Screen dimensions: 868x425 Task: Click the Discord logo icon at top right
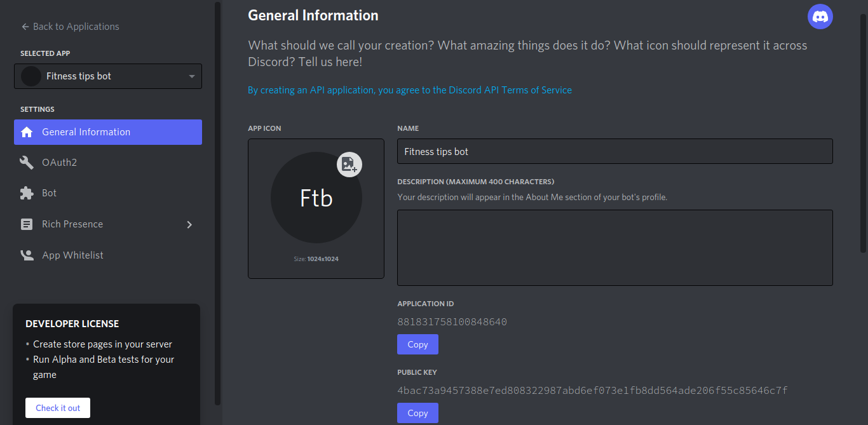[820, 17]
